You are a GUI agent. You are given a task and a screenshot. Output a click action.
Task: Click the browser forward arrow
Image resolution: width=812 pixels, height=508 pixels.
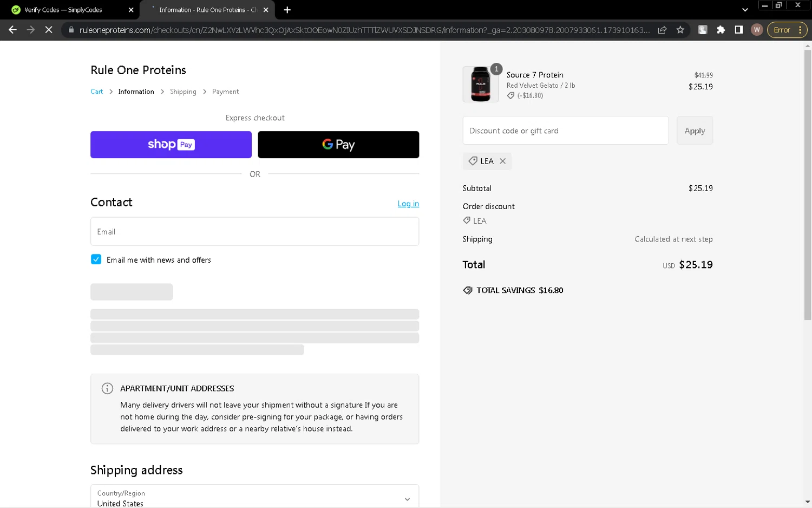tap(30, 30)
